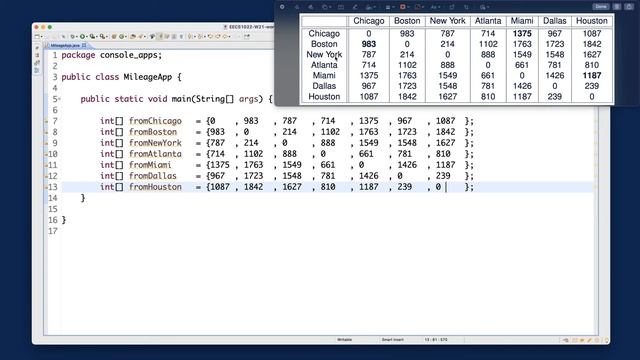Run the program with green Run button
This screenshot has height=360, width=640.
[82, 37]
